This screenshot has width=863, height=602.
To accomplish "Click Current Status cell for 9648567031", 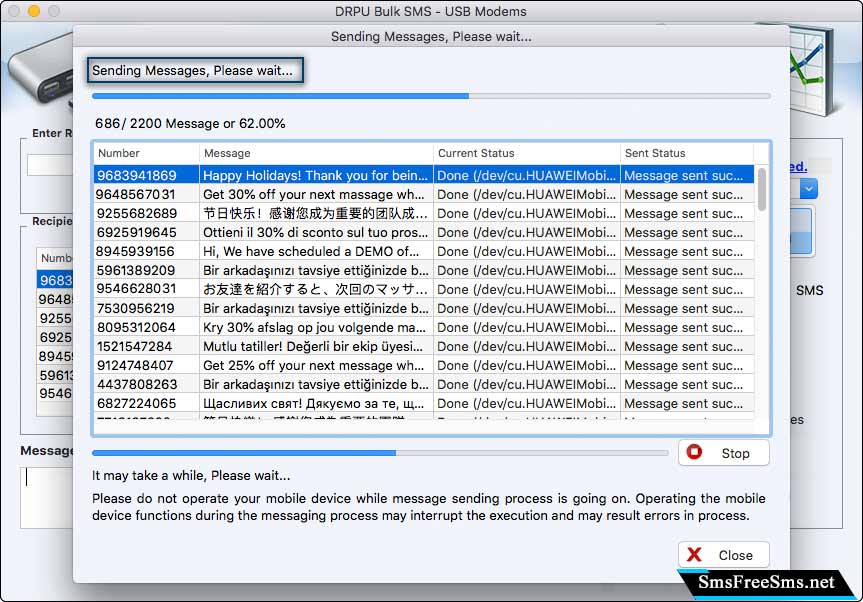I will [527, 194].
